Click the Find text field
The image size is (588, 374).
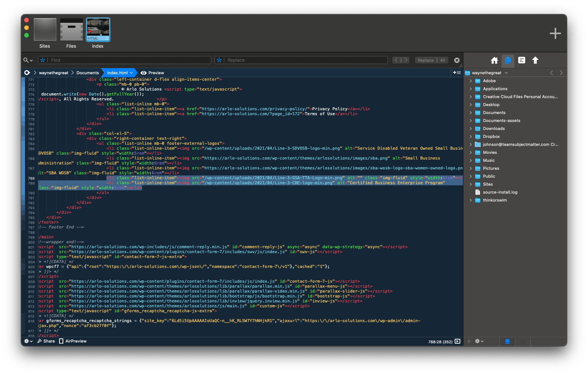coord(130,60)
